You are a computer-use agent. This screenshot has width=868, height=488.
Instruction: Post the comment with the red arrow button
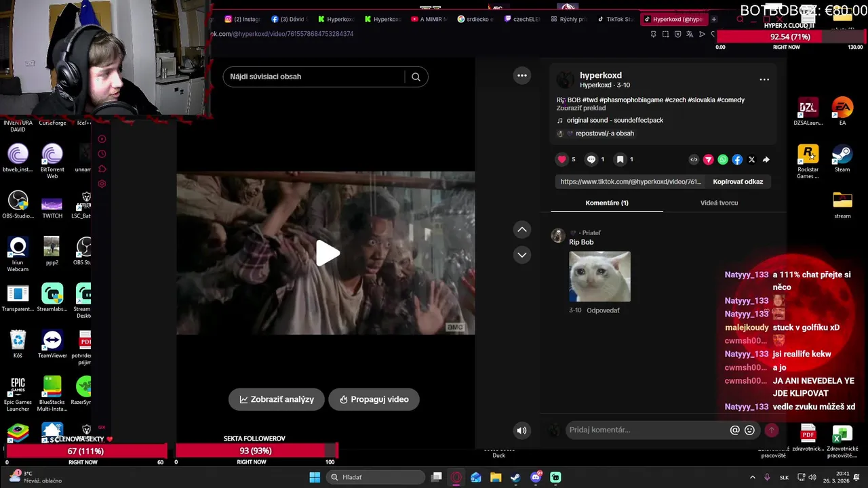coord(771,430)
